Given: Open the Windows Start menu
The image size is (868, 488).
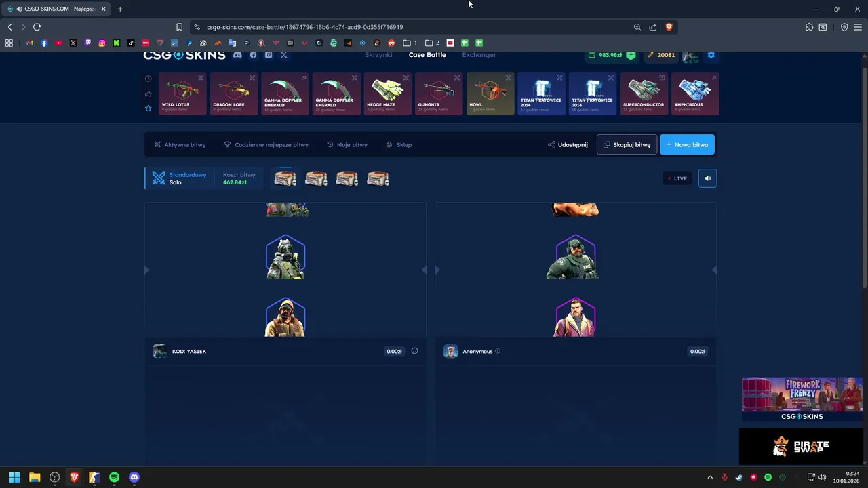Looking at the screenshot, I should (14, 477).
